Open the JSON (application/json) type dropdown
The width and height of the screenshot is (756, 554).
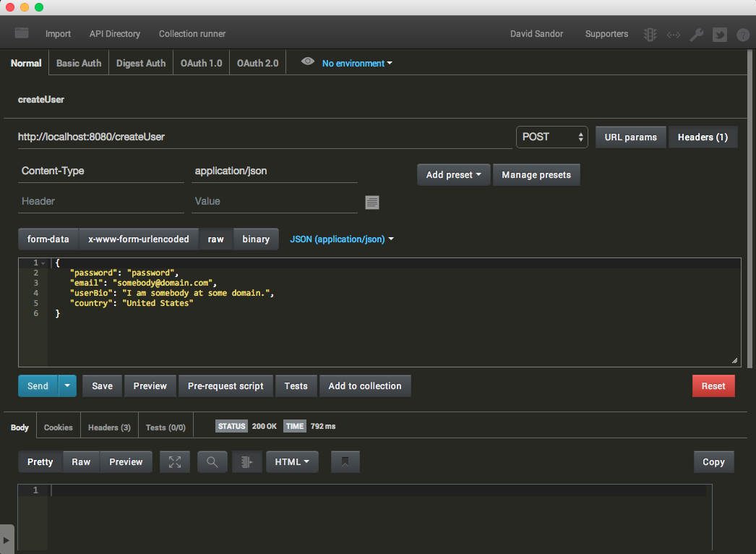342,239
